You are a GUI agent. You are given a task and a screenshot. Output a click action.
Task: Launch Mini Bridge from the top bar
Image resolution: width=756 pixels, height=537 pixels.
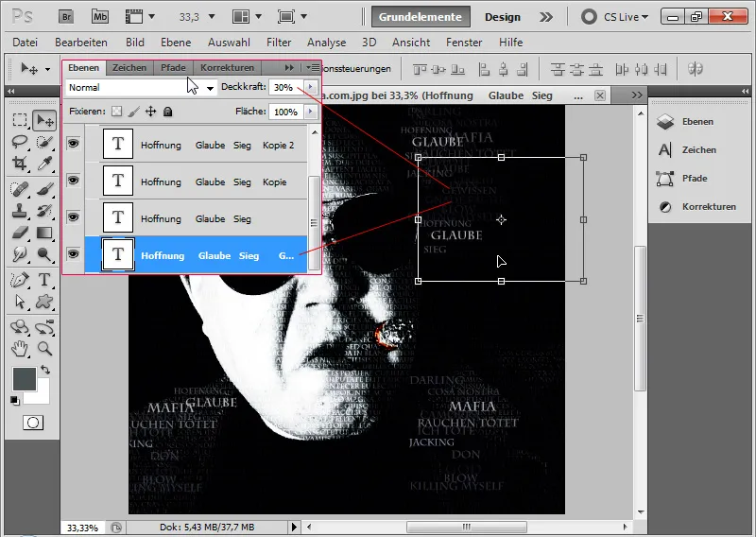point(100,17)
